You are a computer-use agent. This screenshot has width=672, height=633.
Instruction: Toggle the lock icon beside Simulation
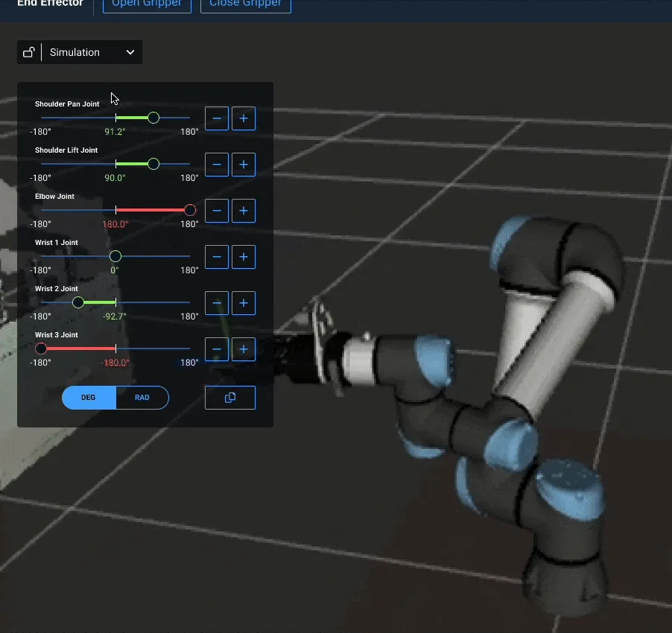click(x=28, y=52)
